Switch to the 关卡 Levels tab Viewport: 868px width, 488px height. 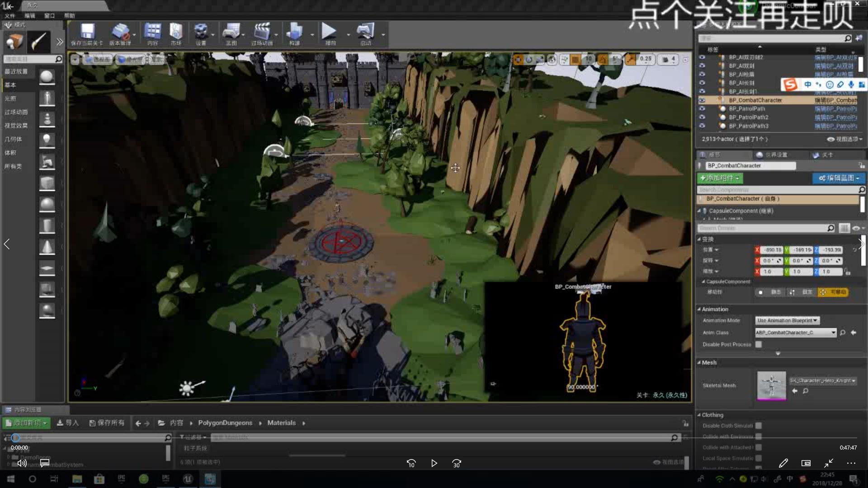click(x=827, y=155)
